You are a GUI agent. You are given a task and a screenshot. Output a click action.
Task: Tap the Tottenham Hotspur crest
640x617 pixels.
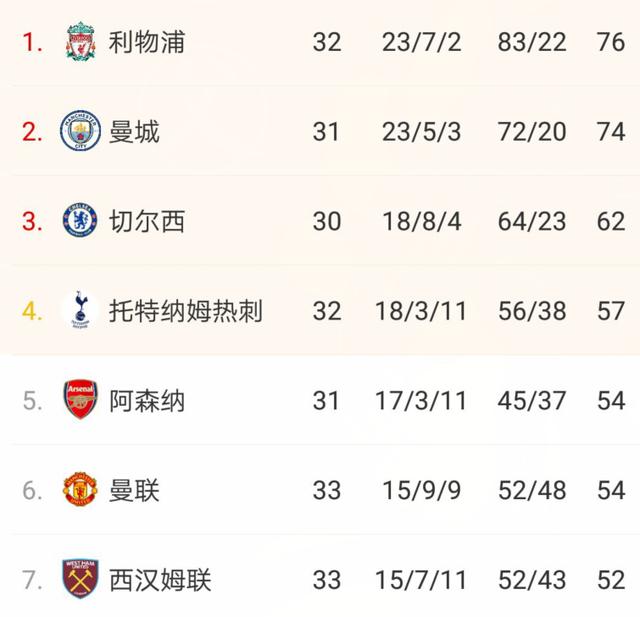click(80, 310)
